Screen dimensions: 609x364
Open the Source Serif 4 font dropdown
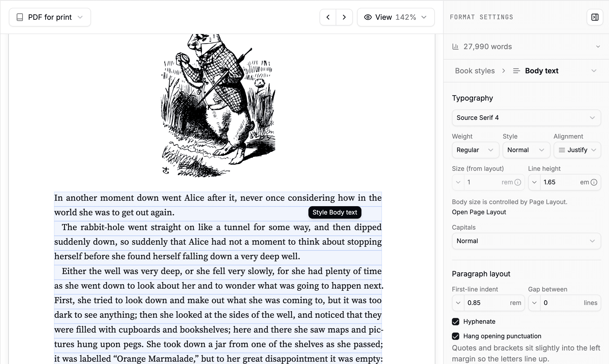526,118
